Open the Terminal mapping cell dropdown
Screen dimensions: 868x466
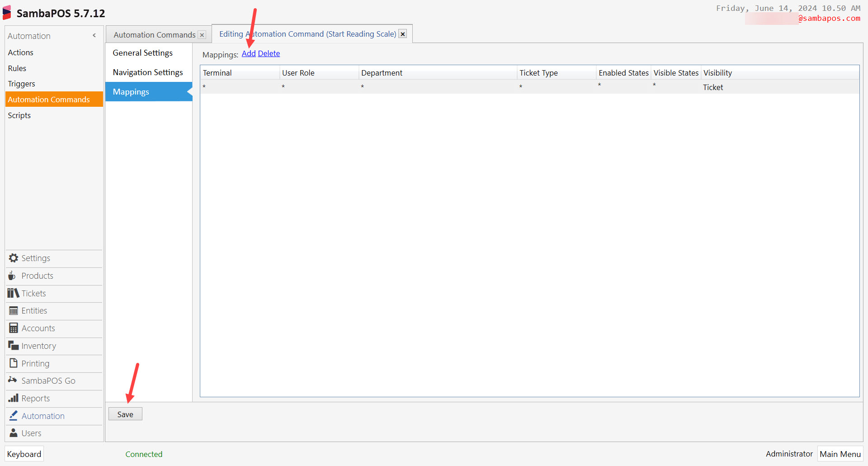(x=240, y=87)
